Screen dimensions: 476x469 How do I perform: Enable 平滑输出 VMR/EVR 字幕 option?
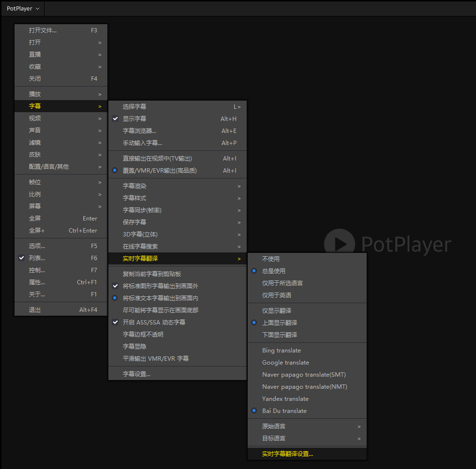pos(177,359)
